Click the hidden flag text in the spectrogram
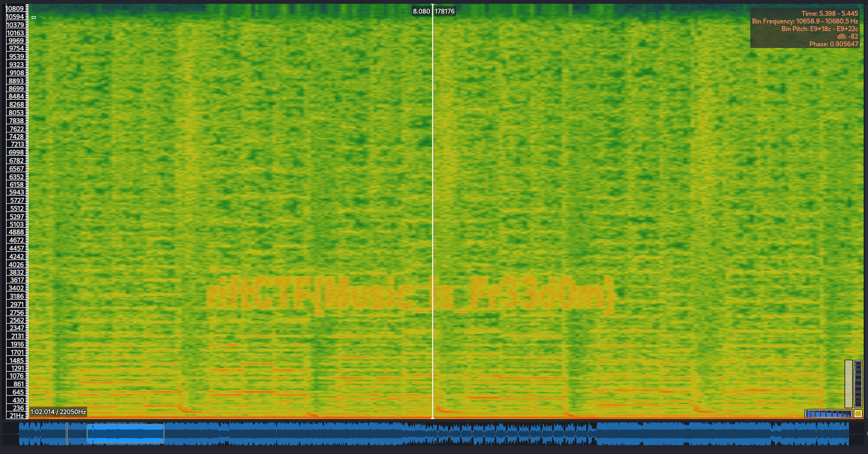 click(410, 295)
